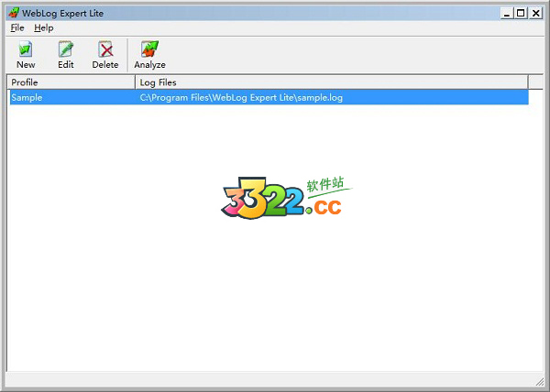Click the WebLog Expert Lite title icon
Image resolution: width=550 pixels, height=392 pixels.
click(14, 13)
